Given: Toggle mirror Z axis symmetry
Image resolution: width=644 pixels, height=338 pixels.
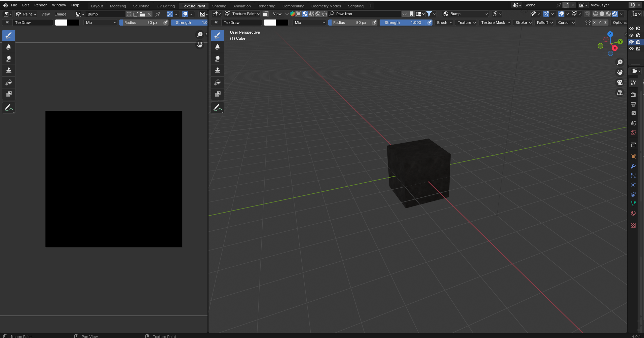Looking at the screenshot, I should click(605, 23).
